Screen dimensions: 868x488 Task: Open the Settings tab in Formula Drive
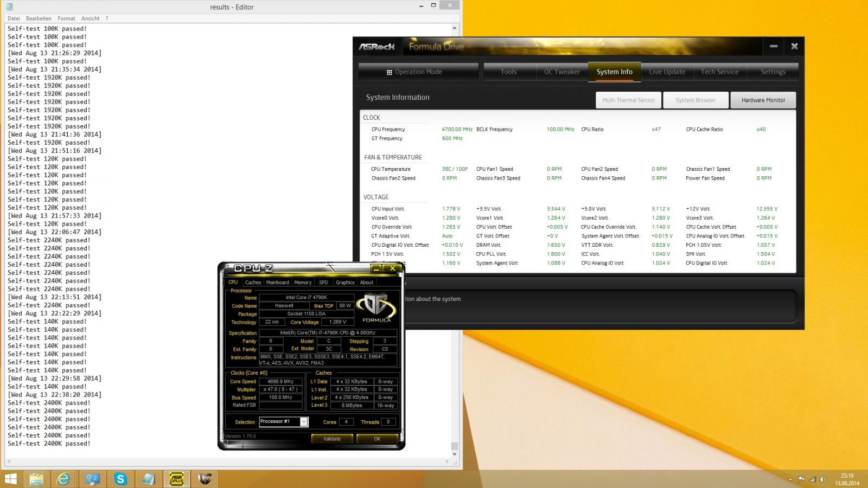click(773, 72)
